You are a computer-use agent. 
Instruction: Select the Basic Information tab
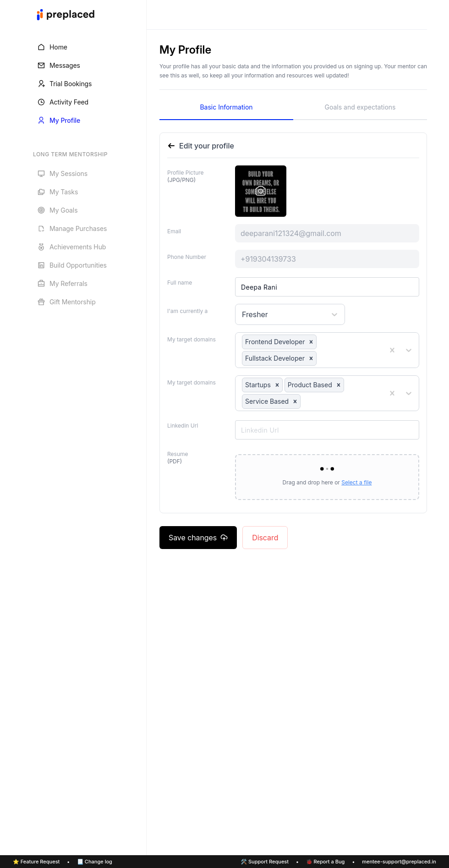tap(226, 107)
